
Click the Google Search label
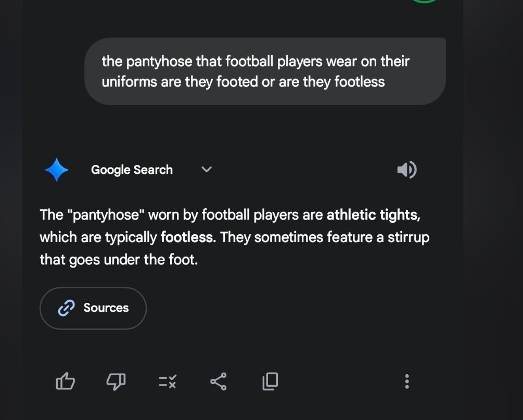132,170
